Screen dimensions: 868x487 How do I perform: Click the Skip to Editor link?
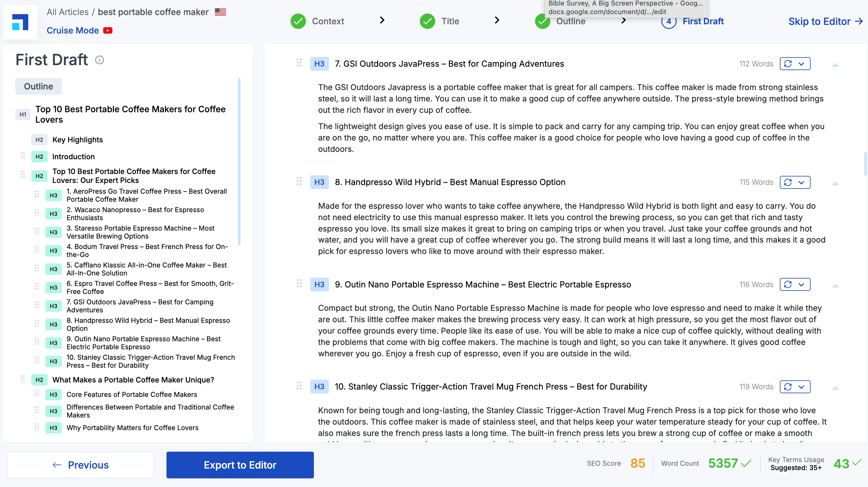825,21
